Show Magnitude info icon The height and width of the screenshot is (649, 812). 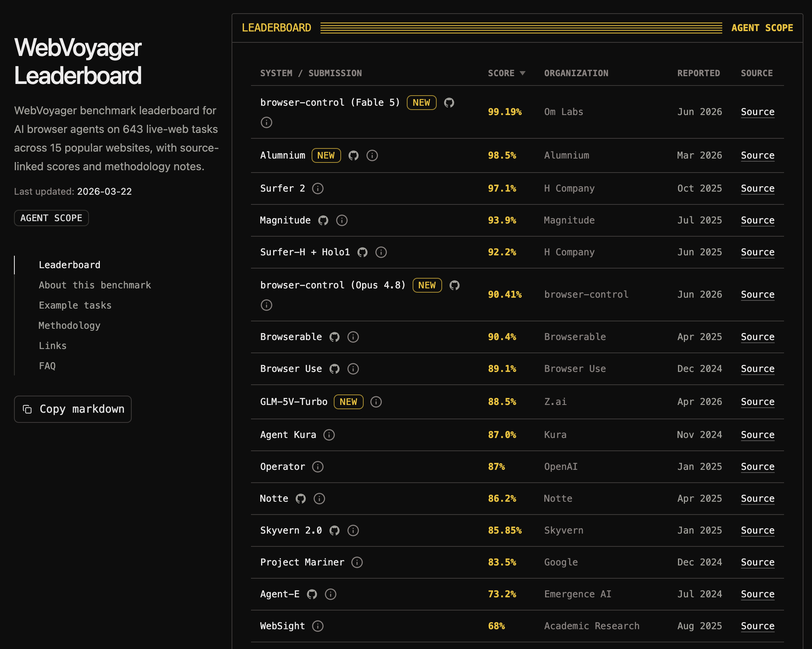click(x=342, y=220)
